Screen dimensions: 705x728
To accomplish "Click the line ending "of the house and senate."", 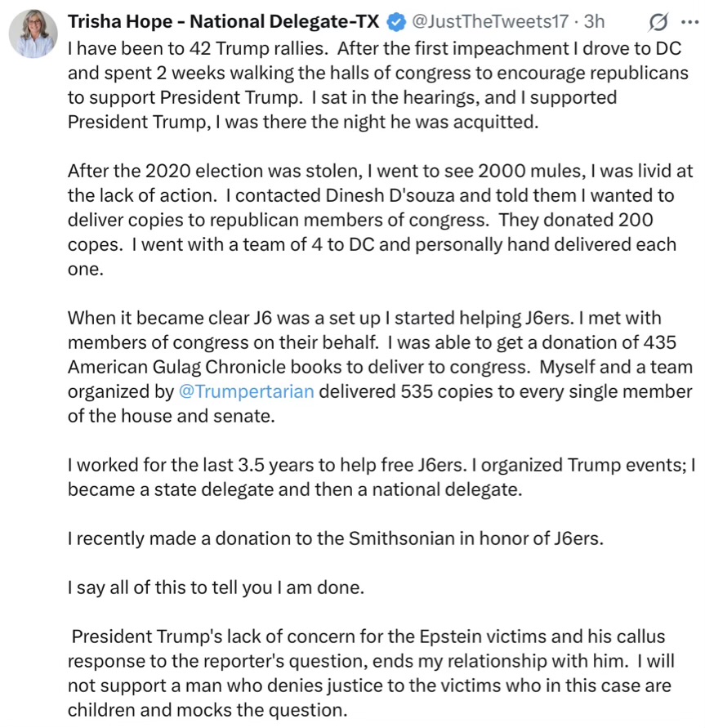I will [x=172, y=416].
